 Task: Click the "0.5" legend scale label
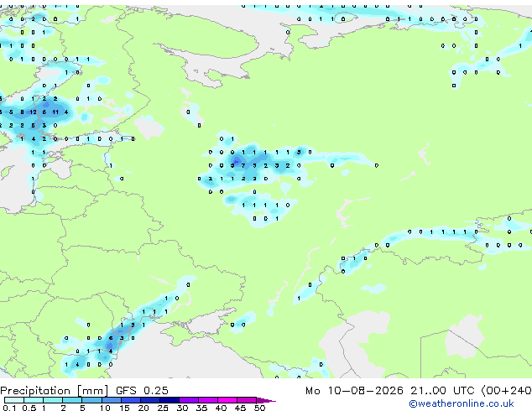[x=29, y=408]
